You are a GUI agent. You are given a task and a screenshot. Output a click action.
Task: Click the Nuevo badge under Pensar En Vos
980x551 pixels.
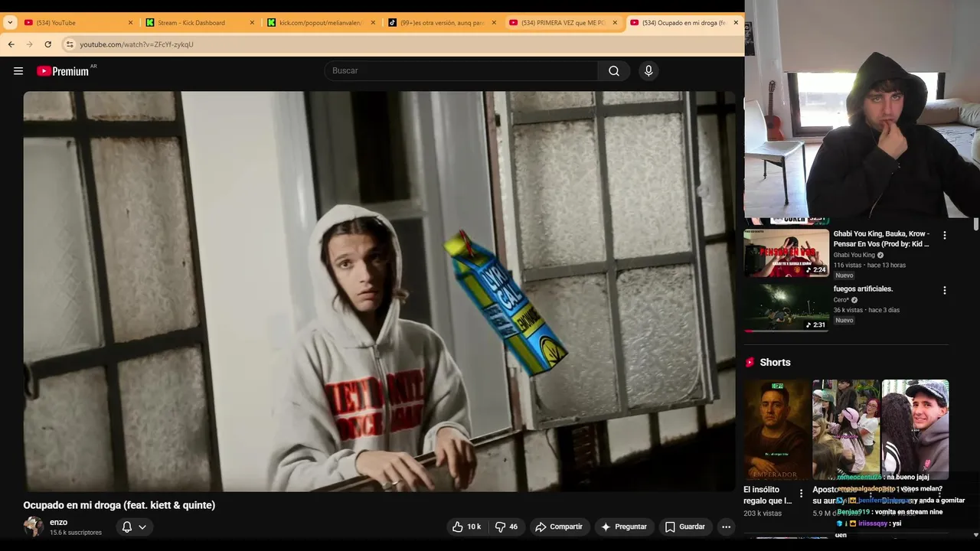(844, 275)
